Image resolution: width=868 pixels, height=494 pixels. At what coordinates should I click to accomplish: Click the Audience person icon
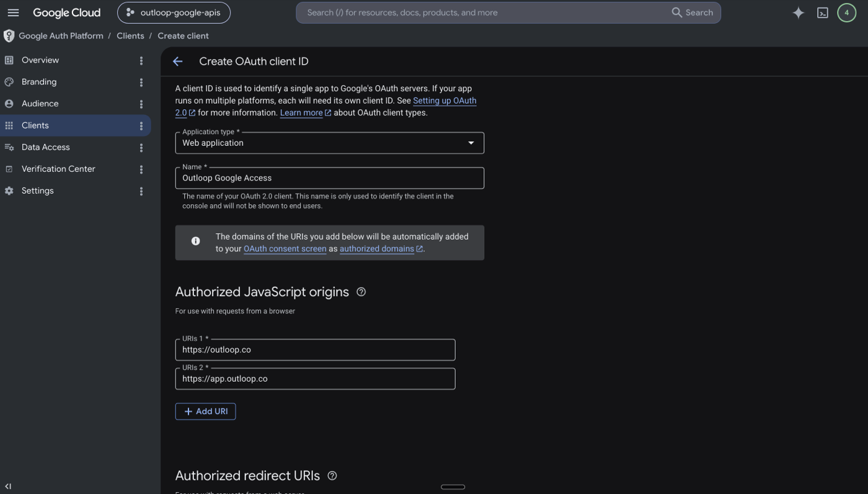9,104
